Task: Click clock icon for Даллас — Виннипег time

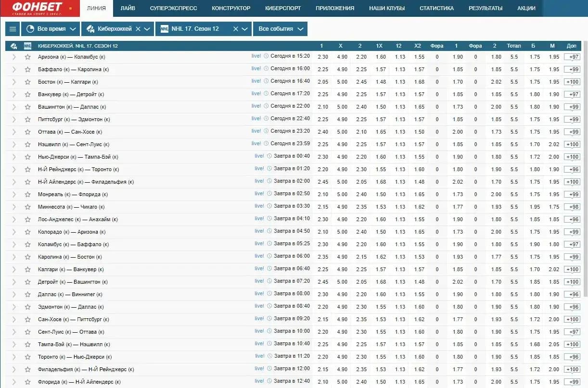Action: coord(269,294)
